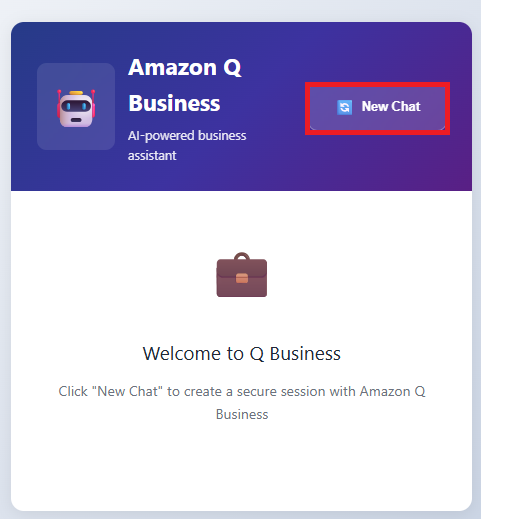Image resolution: width=529 pixels, height=519 pixels.
Task: Click the robot assistant avatar icon
Action: [x=76, y=109]
